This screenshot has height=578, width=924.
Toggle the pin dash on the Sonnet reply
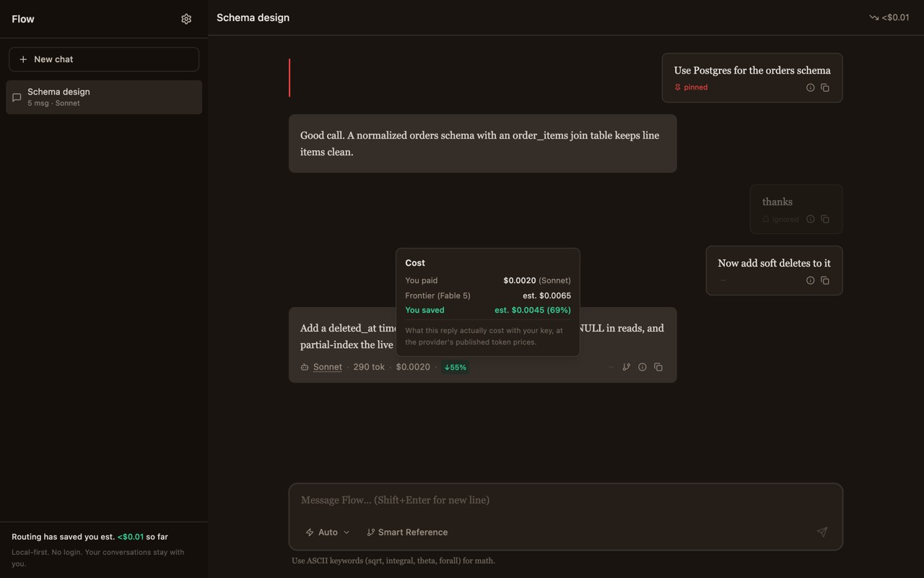pyautogui.click(x=611, y=367)
